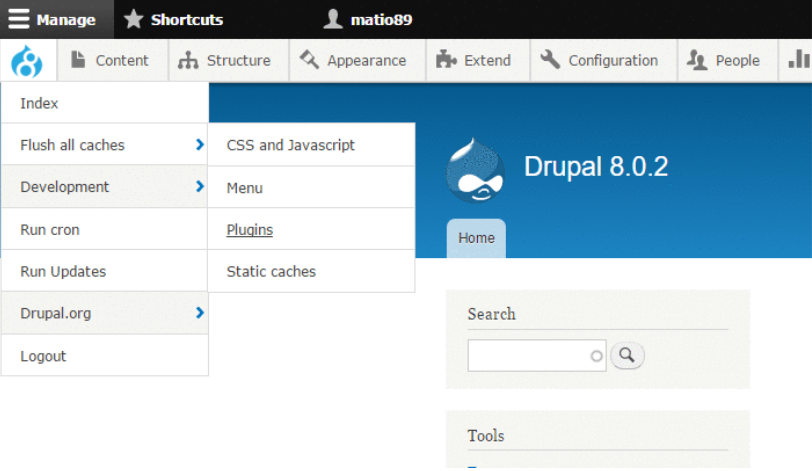Click the Shortcuts star icon
812x471 pixels.
[x=134, y=19]
